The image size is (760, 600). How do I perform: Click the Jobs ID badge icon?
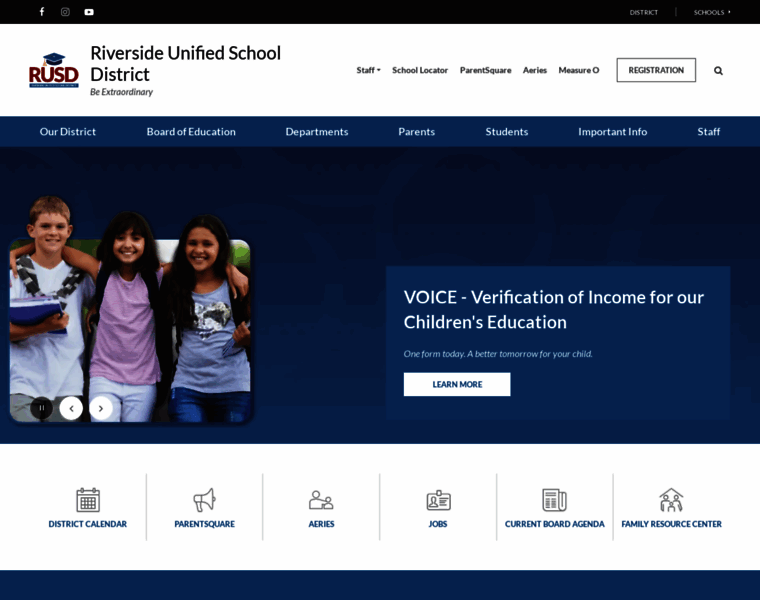point(438,500)
